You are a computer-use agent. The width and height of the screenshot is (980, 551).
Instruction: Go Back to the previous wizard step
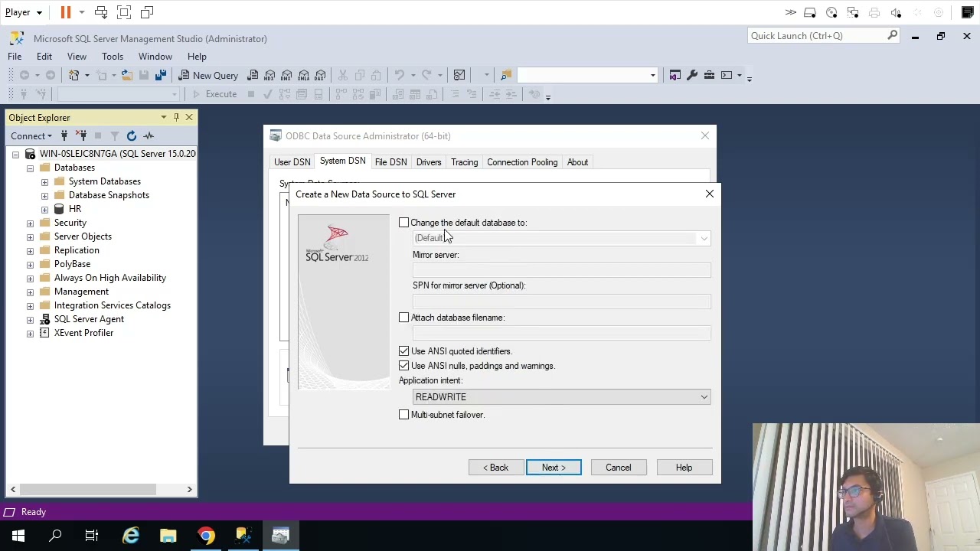click(495, 468)
